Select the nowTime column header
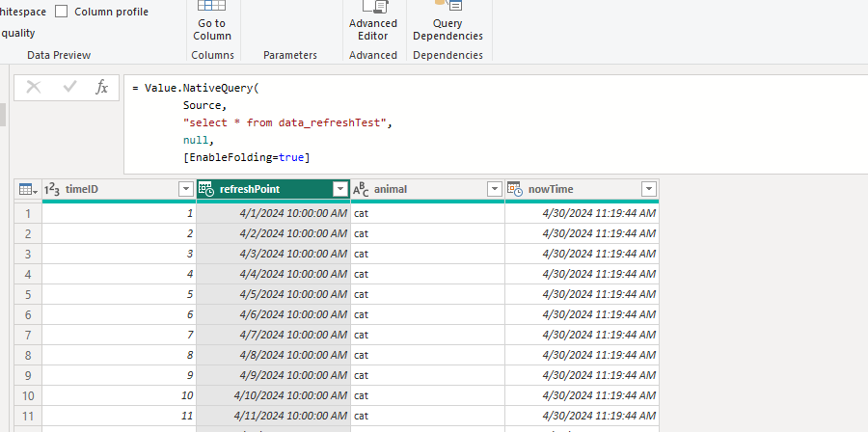This screenshot has height=432, width=868. [x=582, y=190]
